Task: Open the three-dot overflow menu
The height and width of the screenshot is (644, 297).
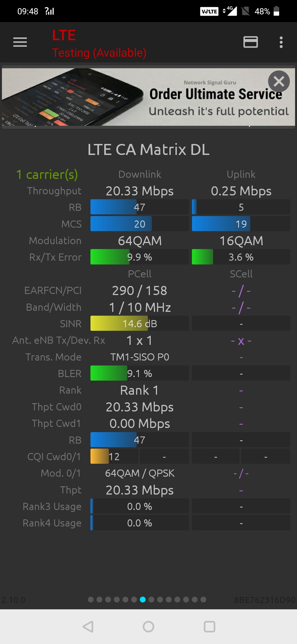Action: 281,42
